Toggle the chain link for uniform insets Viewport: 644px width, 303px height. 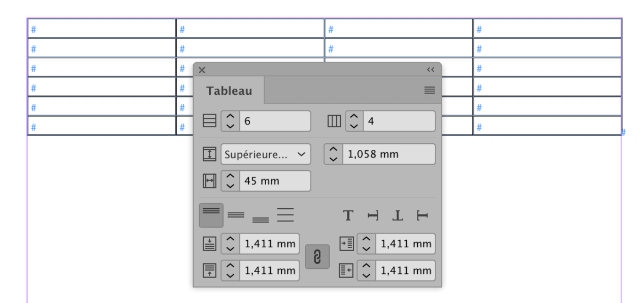(x=317, y=257)
